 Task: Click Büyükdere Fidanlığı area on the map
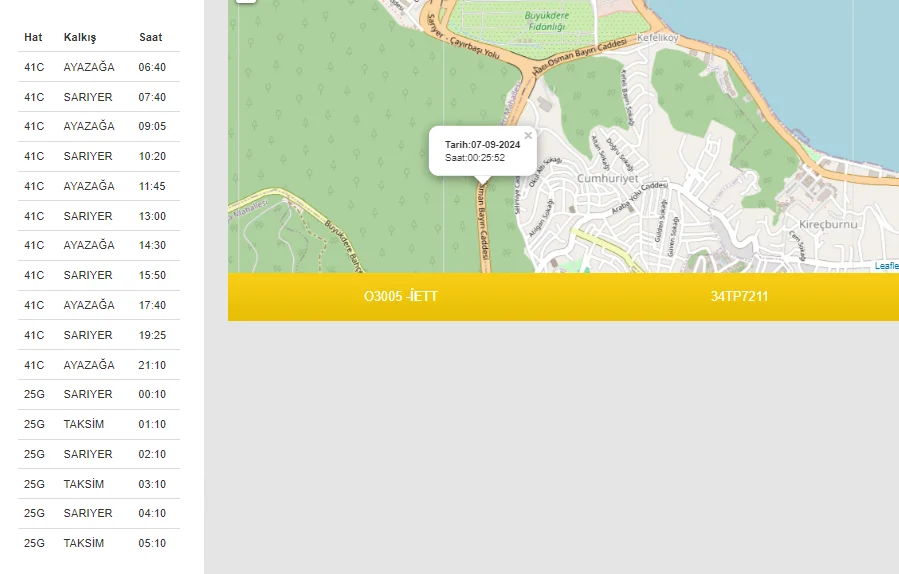click(x=549, y=21)
